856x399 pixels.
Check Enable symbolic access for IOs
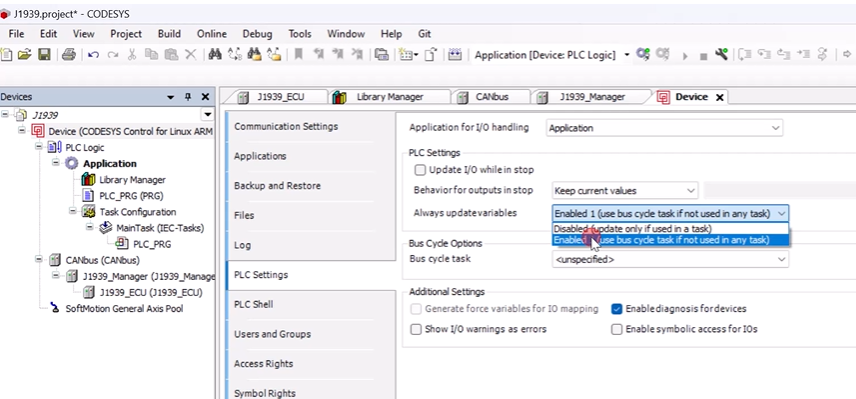coord(616,329)
